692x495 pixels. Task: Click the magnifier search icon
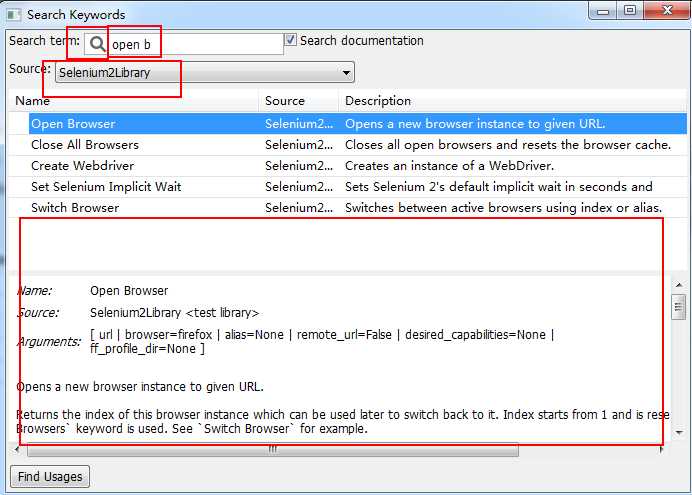pos(97,44)
